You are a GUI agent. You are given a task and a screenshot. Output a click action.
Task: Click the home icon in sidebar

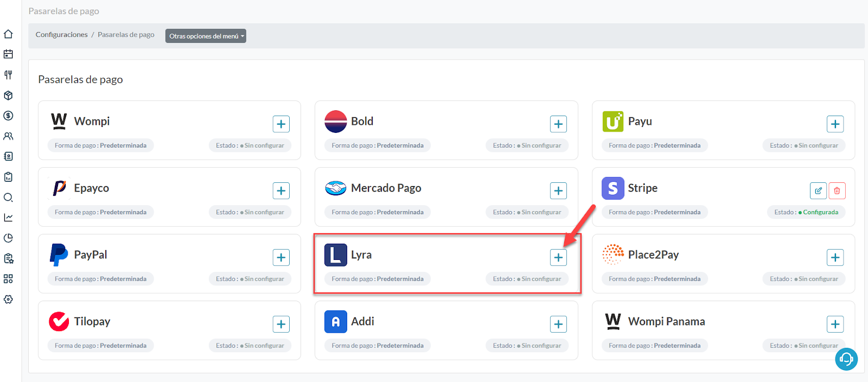point(8,34)
